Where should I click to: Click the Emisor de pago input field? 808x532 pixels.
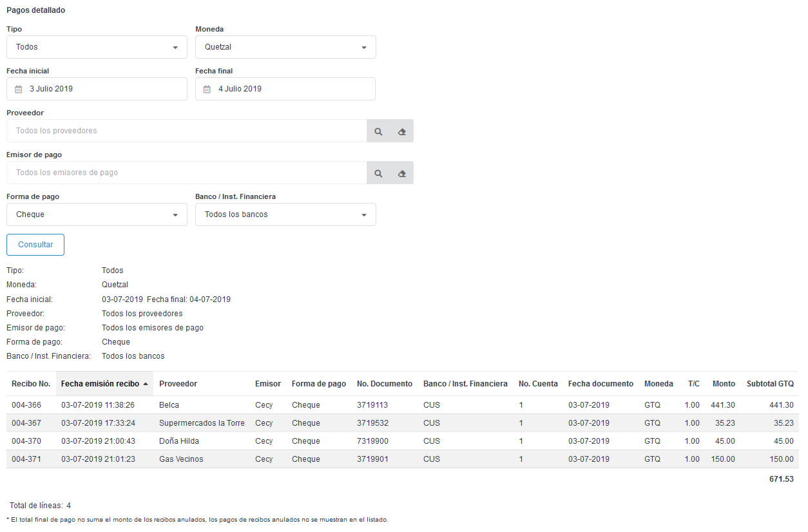click(x=186, y=173)
